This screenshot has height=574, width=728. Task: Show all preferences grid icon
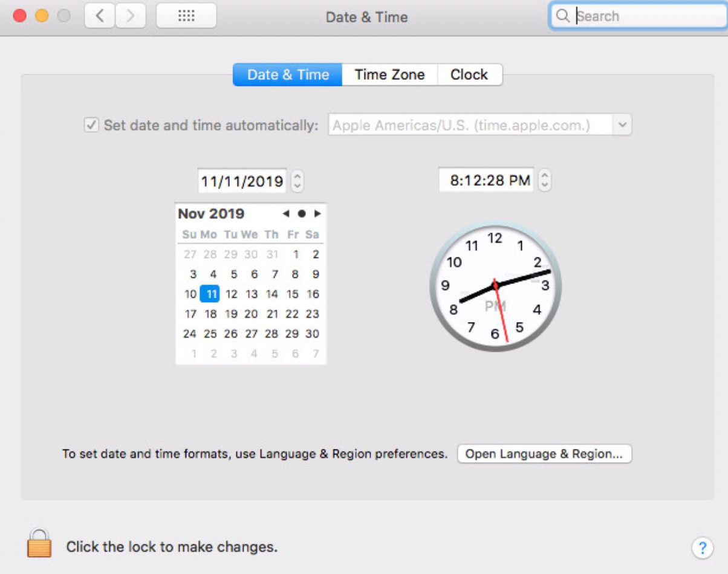pyautogui.click(x=186, y=16)
